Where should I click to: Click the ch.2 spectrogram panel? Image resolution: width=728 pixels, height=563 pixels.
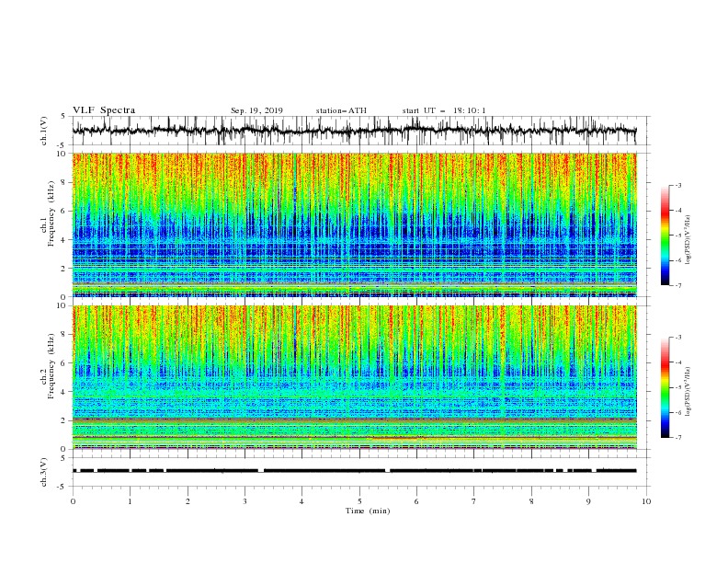(x=355, y=377)
